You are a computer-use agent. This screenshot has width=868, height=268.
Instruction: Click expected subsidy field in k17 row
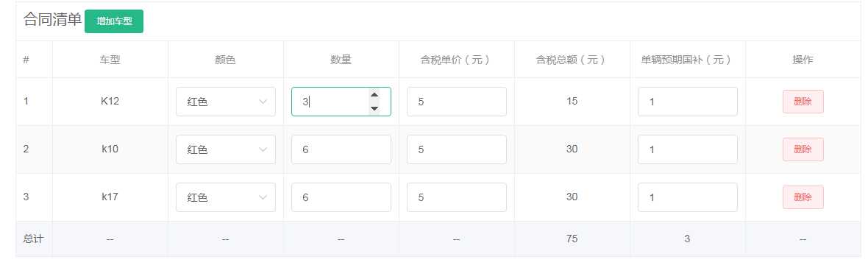[x=688, y=197]
